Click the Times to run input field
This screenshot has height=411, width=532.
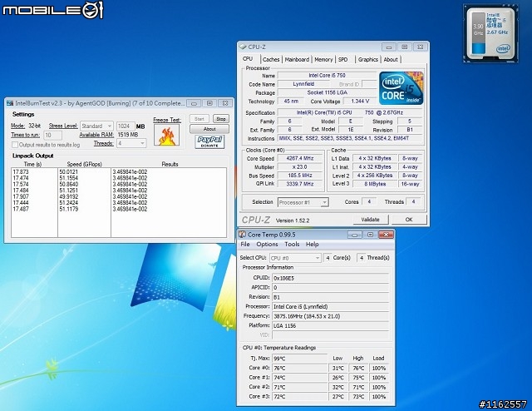pos(52,135)
